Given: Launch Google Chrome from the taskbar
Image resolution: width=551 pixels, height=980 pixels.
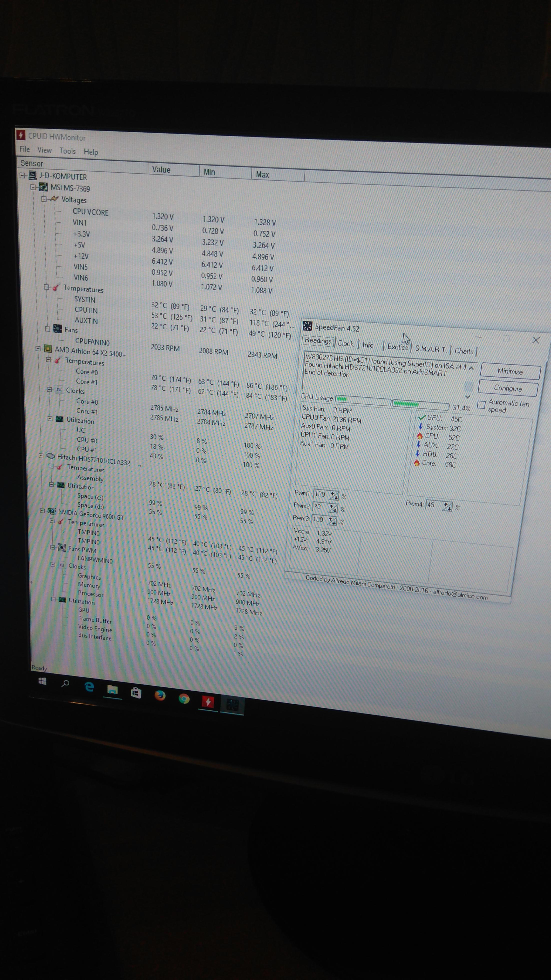Looking at the screenshot, I should point(184,698).
